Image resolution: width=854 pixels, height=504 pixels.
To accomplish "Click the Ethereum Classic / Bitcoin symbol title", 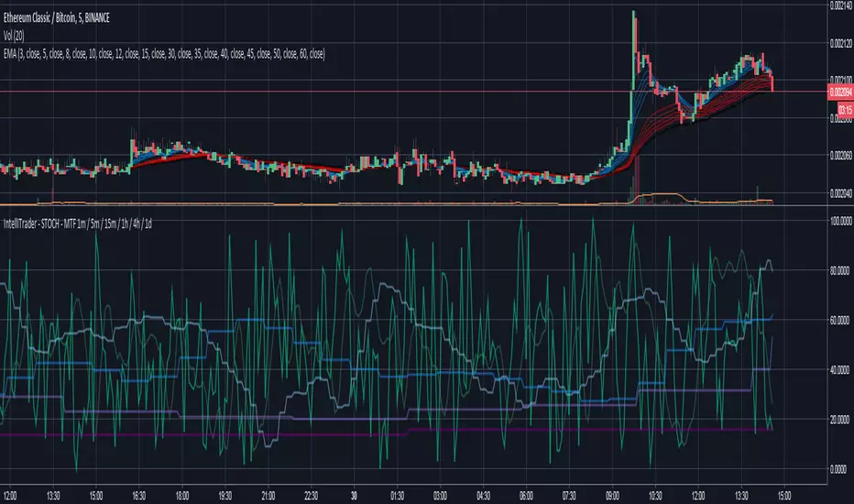I will click(x=57, y=18).
